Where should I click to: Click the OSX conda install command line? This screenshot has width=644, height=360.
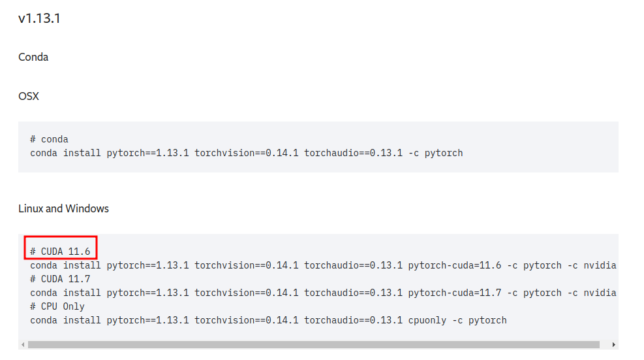247,153
